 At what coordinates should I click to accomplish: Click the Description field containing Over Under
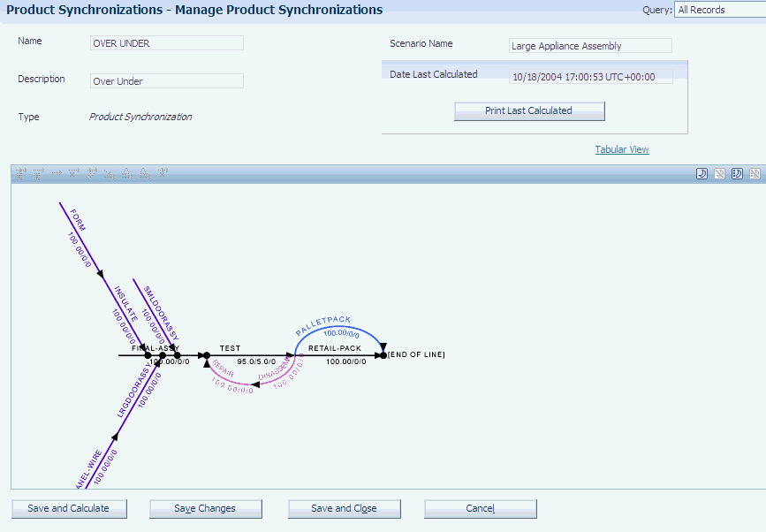click(167, 81)
